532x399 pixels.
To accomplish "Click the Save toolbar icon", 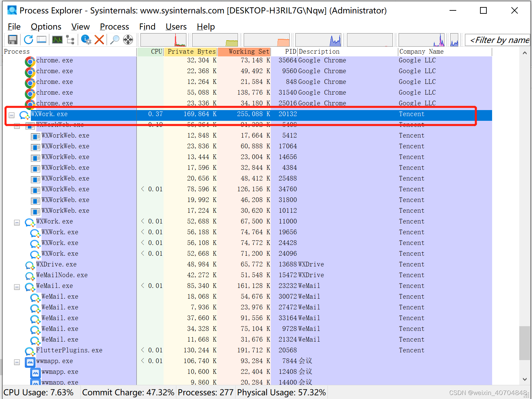I will (x=13, y=40).
